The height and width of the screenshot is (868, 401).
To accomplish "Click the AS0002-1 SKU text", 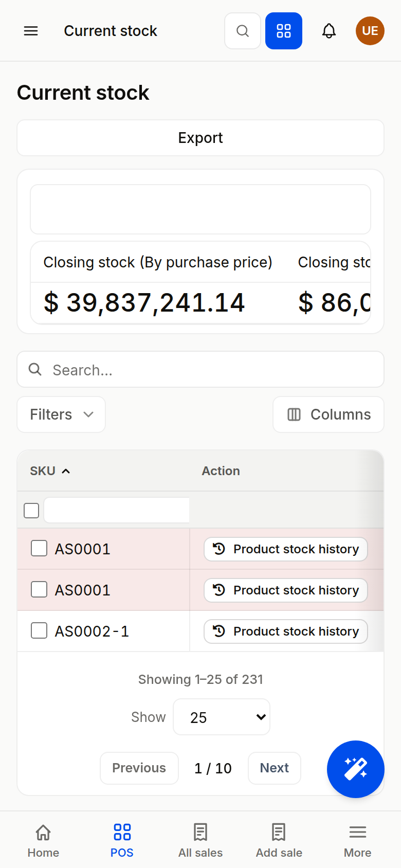I will 92,631.
